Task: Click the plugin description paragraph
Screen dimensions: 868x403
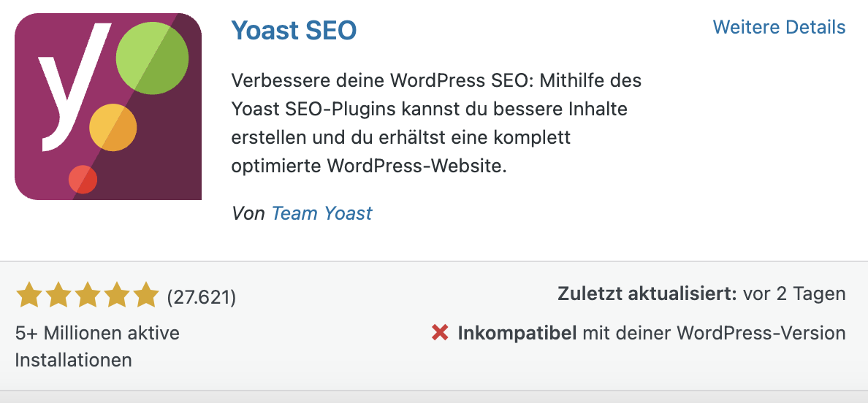Action: [x=436, y=123]
